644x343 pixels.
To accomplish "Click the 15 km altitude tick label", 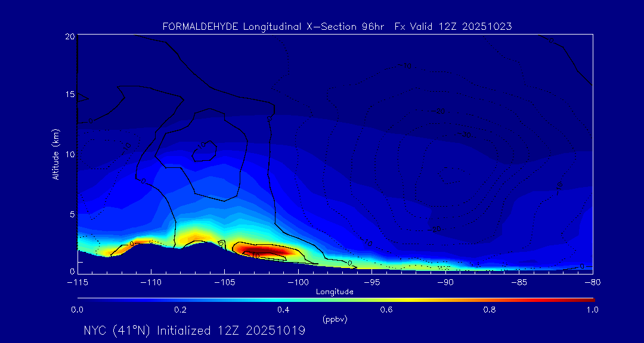I will [69, 95].
